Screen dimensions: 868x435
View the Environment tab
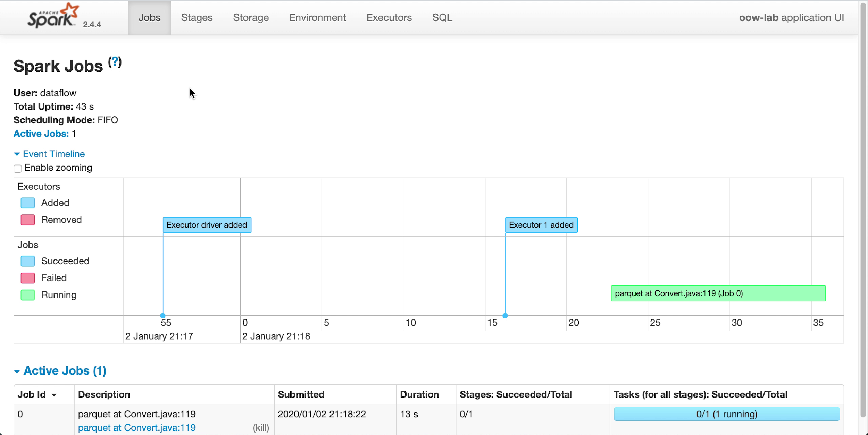[317, 17]
